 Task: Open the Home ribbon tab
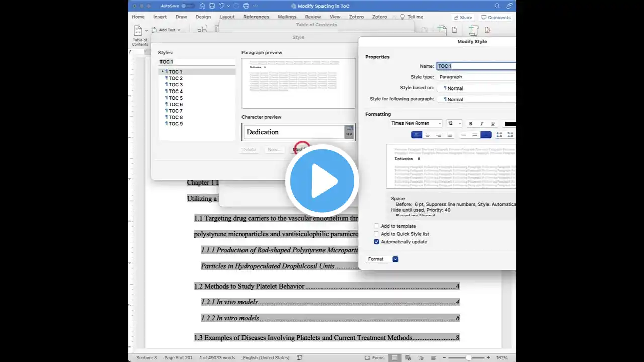tap(138, 17)
